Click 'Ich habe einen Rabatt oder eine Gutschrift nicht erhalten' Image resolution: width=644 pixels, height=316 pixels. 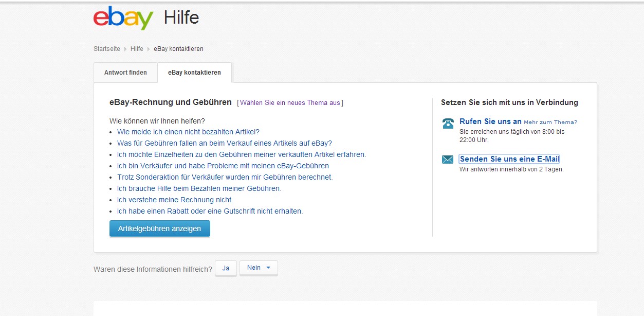click(x=210, y=211)
